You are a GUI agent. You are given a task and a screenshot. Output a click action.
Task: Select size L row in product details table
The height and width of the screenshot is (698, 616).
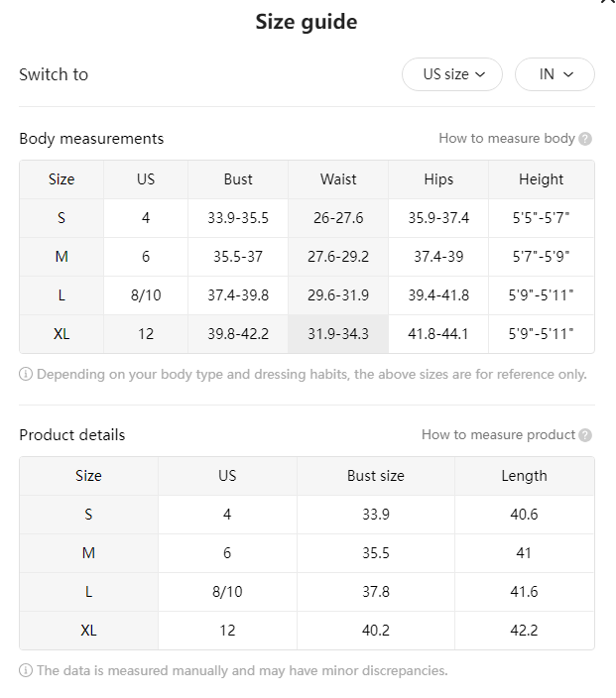[x=307, y=592]
